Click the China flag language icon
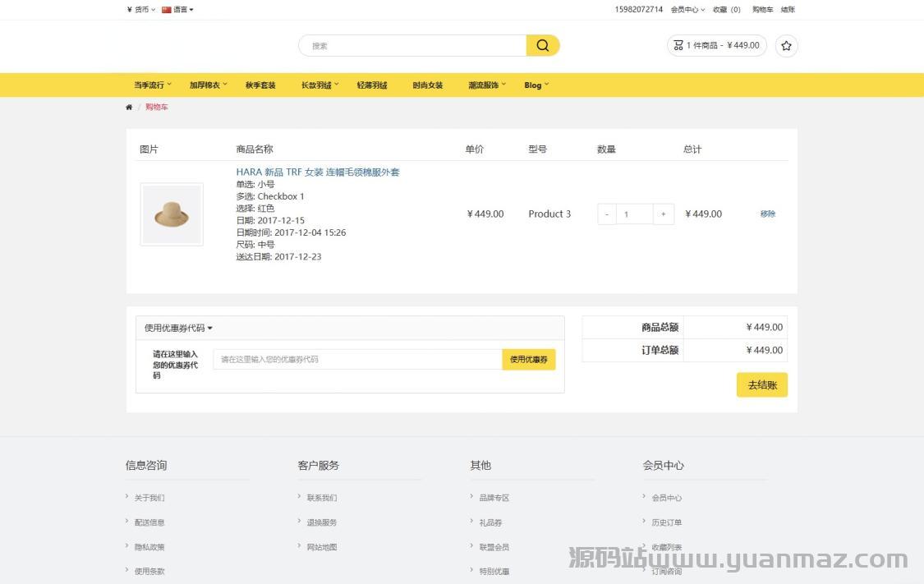Image resolution: width=924 pixels, height=584 pixels. [x=167, y=10]
